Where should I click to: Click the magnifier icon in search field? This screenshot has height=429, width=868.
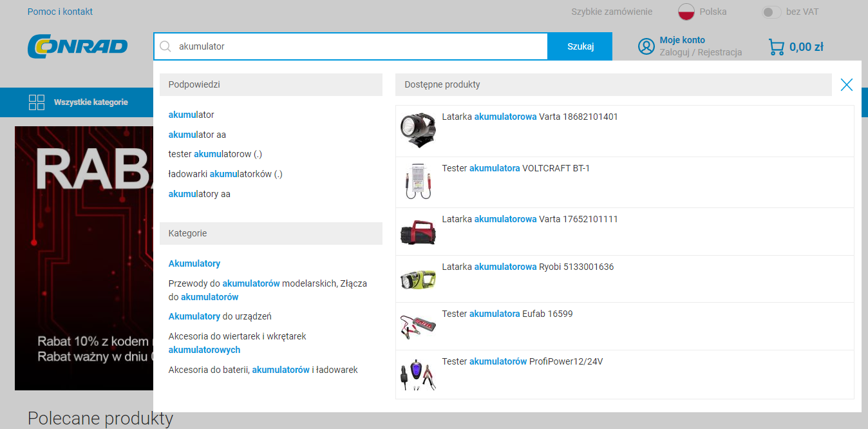coord(165,46)
